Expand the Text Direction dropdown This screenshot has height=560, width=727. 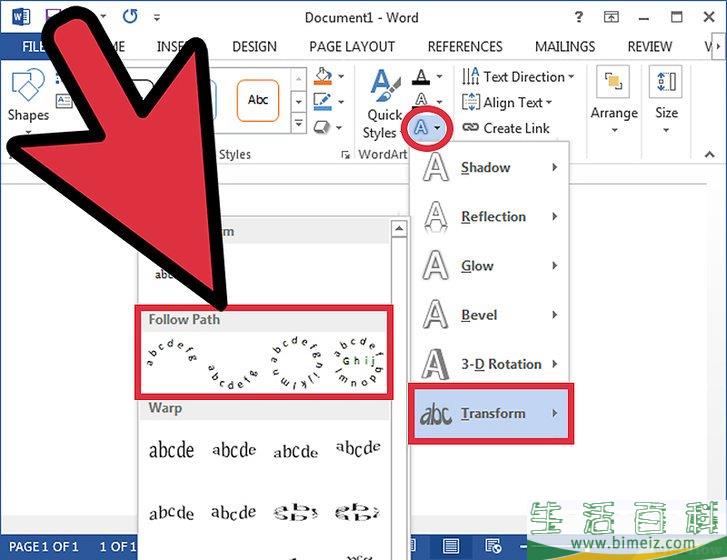[519, 77]
